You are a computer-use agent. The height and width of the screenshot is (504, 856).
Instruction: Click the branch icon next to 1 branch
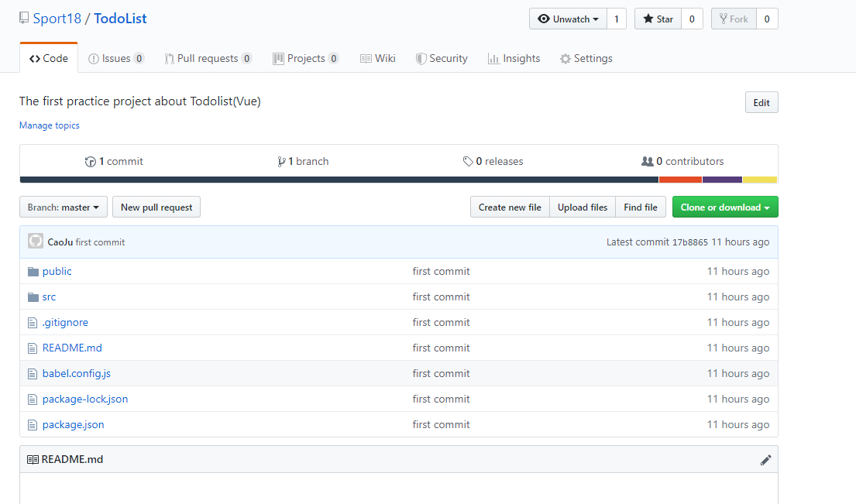[281, 162]
